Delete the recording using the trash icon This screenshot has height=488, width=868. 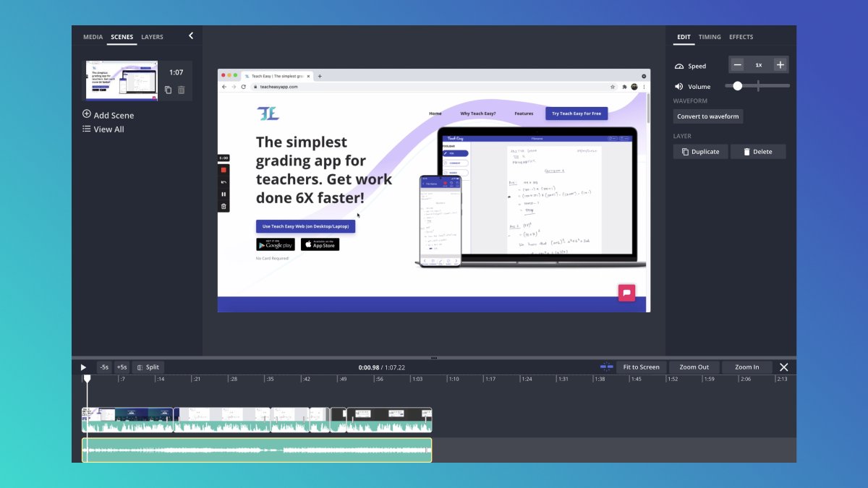[224, 206]
